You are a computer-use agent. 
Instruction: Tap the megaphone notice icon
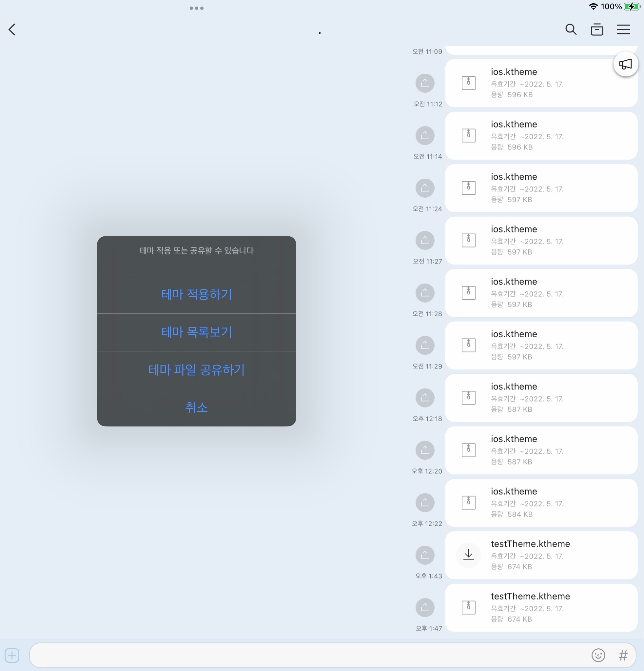[x=626, y=64]
